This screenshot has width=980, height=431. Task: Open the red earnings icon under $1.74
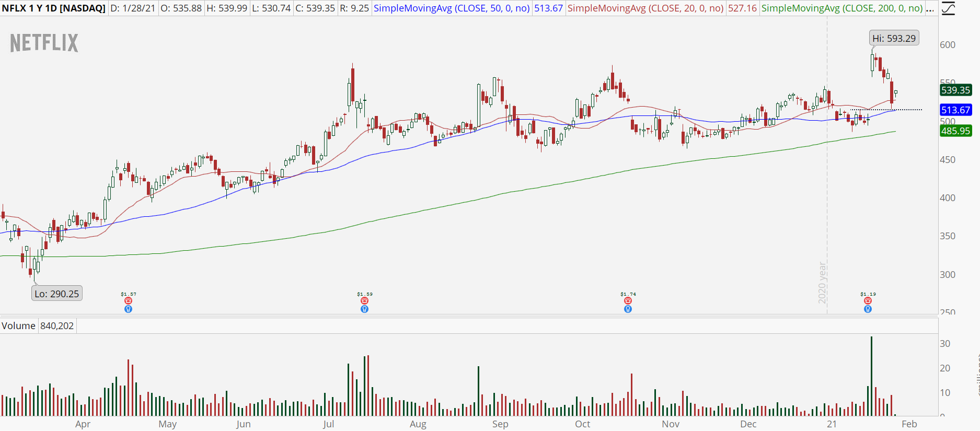(x=628, y=301)
